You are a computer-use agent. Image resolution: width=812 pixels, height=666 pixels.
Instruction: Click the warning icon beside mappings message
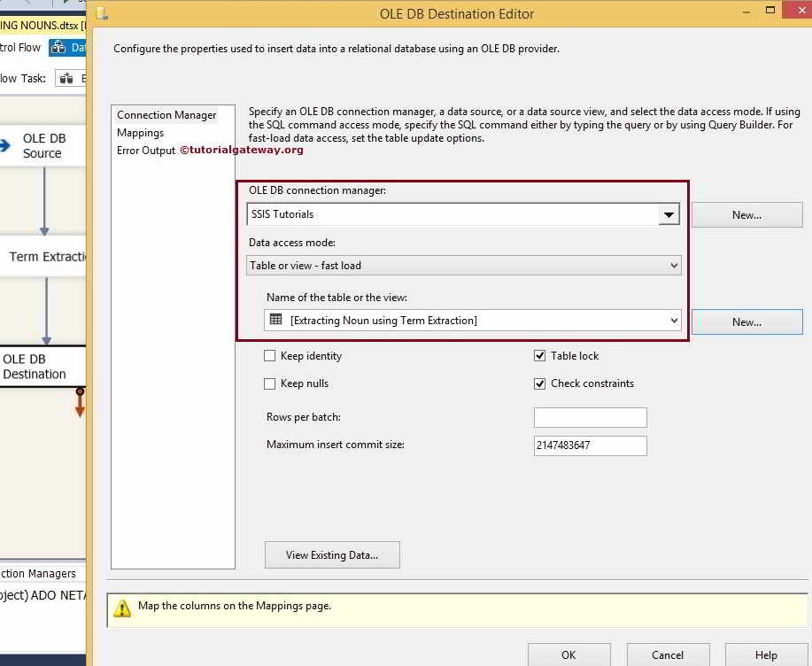tap(122, 608)
